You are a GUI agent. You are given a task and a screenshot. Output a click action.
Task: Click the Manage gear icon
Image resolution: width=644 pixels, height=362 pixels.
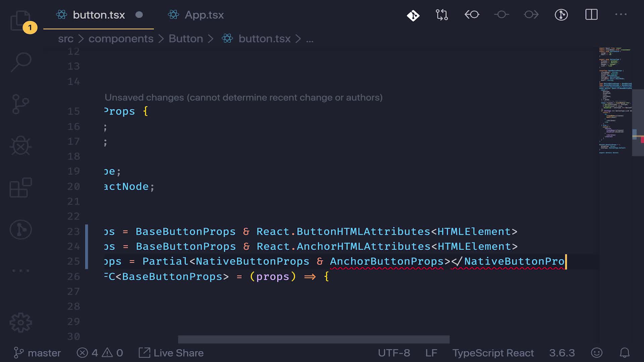point(20,322)
